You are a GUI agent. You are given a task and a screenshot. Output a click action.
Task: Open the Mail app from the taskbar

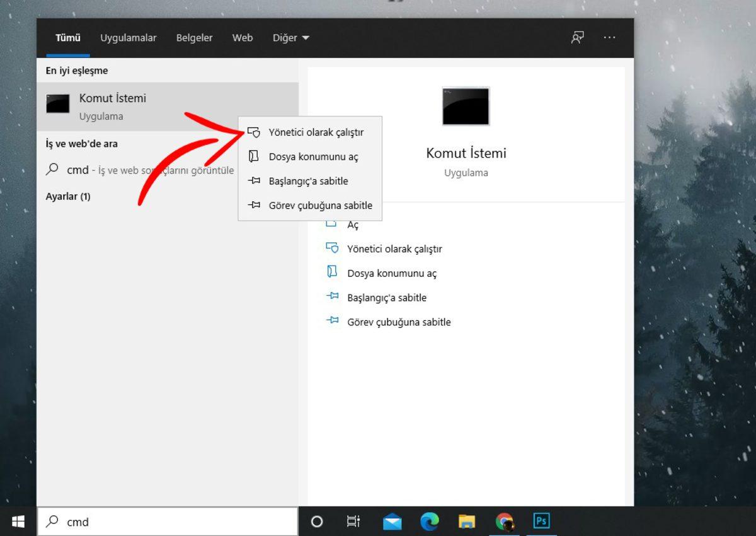click(x=392, y=521)
